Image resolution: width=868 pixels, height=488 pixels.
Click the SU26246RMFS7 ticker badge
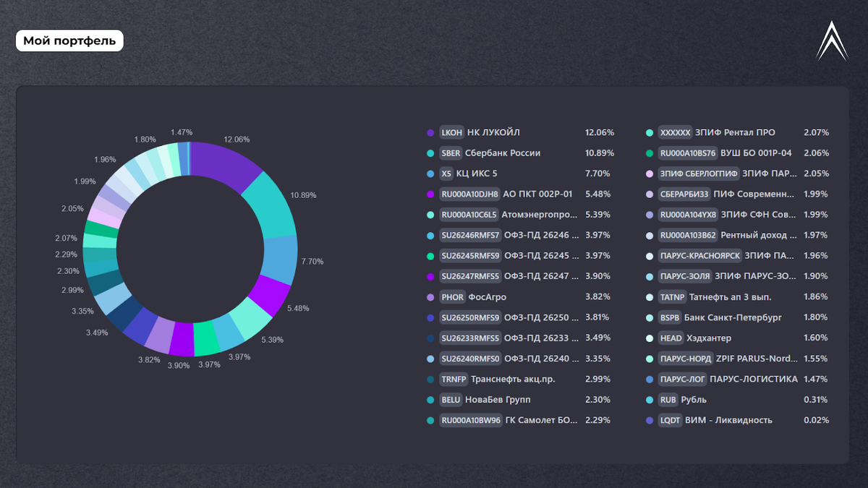[470, 235]
